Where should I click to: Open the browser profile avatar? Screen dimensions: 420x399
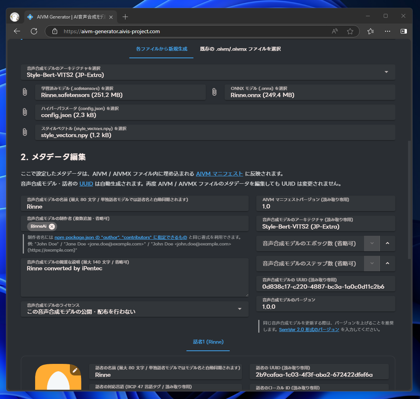[x=15, y=17]
